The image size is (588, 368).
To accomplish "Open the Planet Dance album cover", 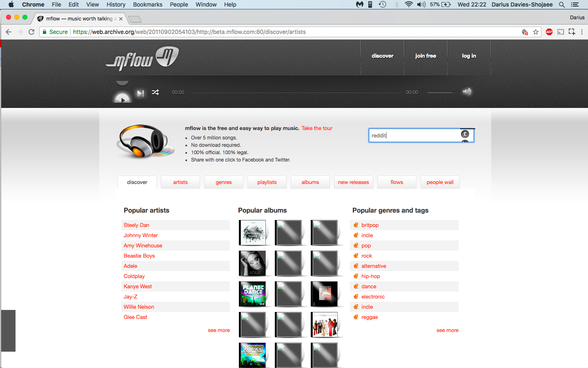I will 253,294.
